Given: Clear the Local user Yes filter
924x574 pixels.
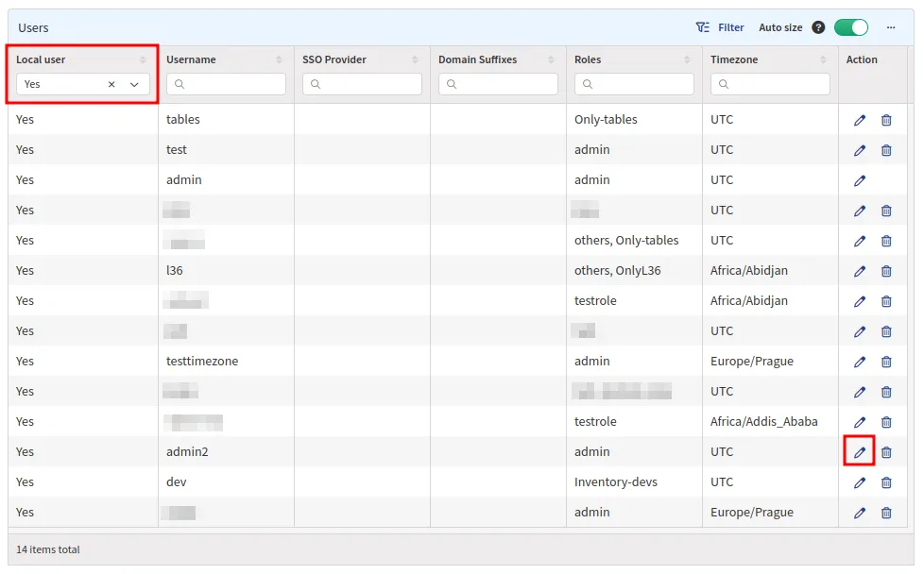Looking at the screenshot, I should 111,84.
